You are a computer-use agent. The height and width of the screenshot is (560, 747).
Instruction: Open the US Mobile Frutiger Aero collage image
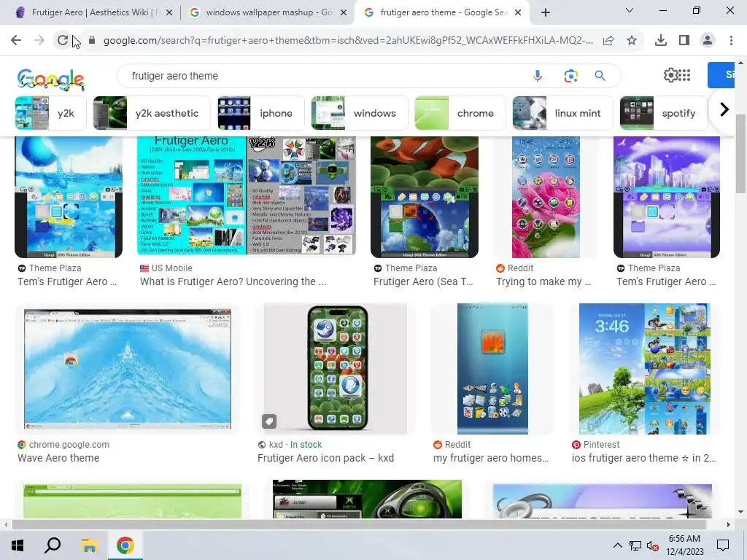point(247,195)
